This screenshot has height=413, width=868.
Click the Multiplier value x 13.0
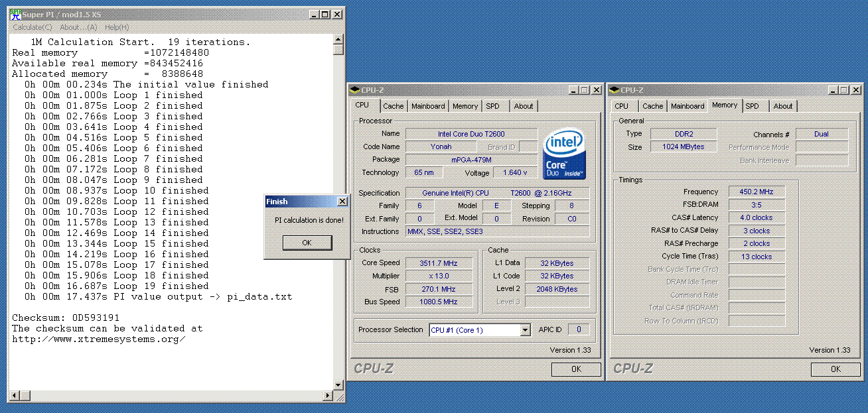point(438,276)
